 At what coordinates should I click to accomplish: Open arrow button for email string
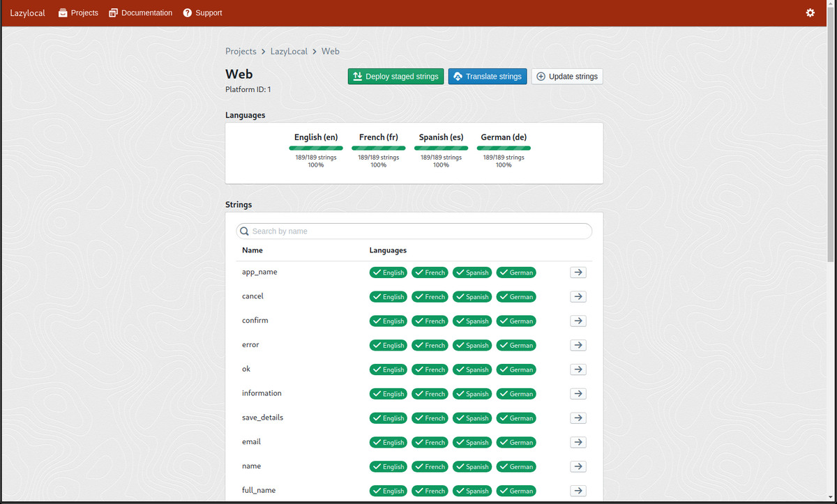[x=578, y=442]
